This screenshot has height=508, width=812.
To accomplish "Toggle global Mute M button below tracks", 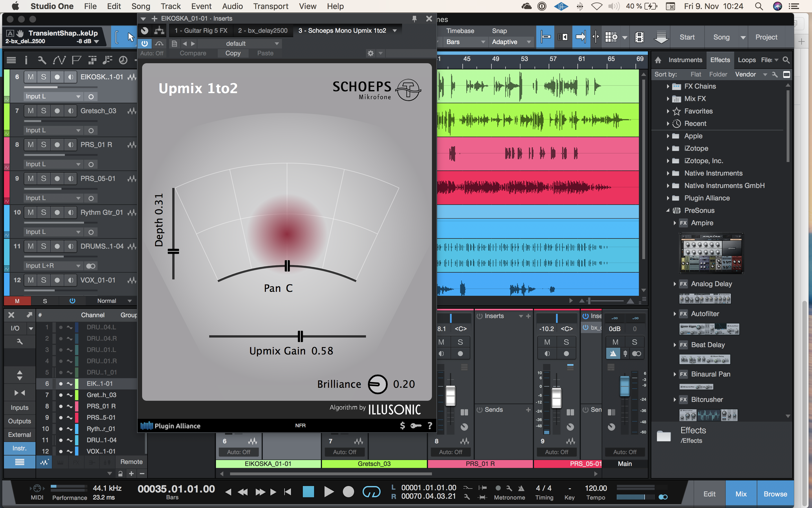I will tap(17, 301).
